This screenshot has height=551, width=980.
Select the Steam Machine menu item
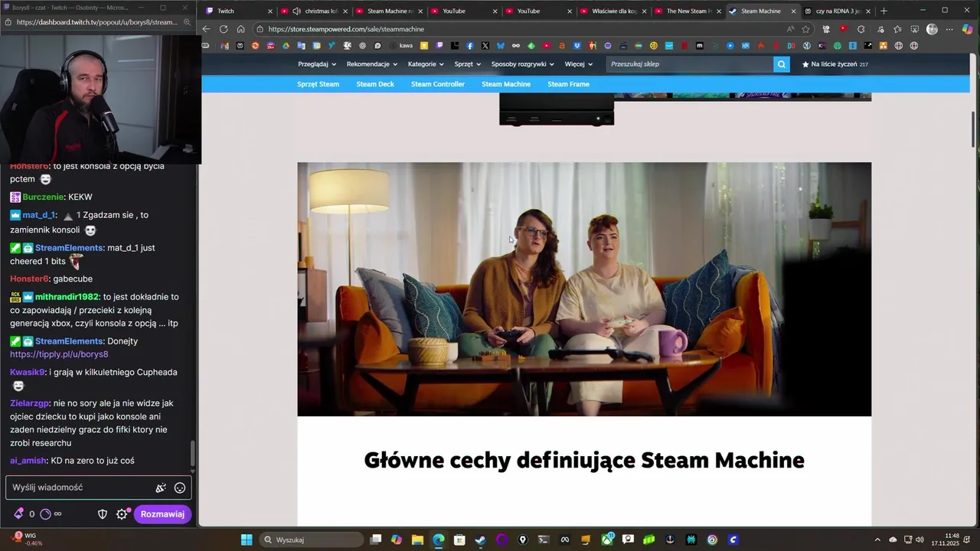pos(506,84)
